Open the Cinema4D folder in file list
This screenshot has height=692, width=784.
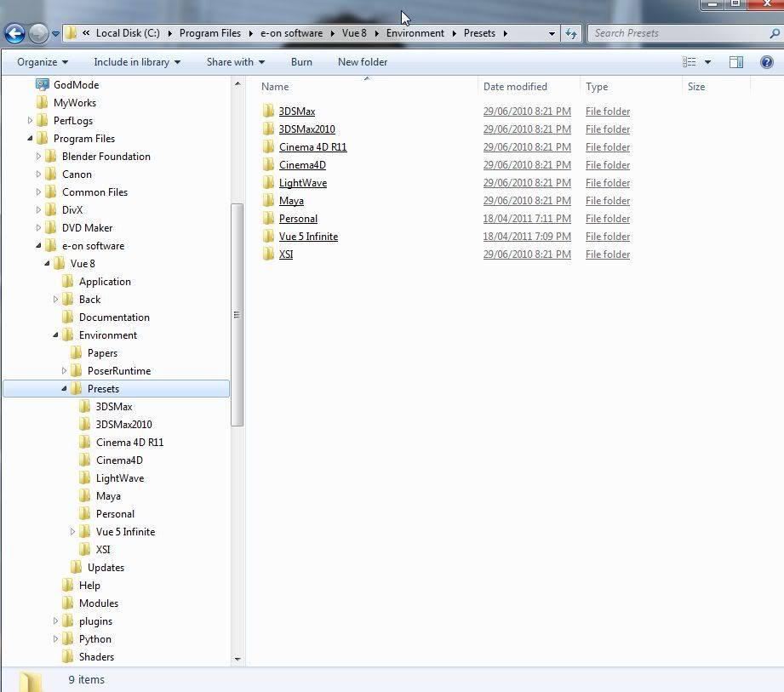click(x=302, y=165)
